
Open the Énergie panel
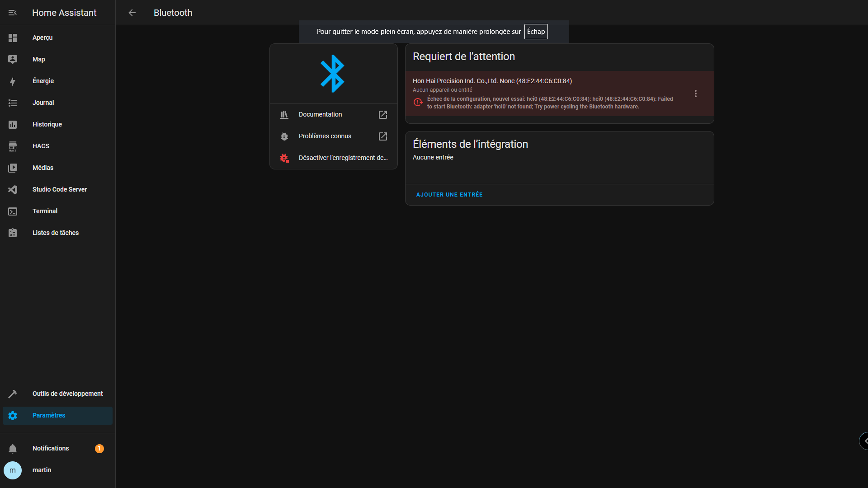point(43,81)
